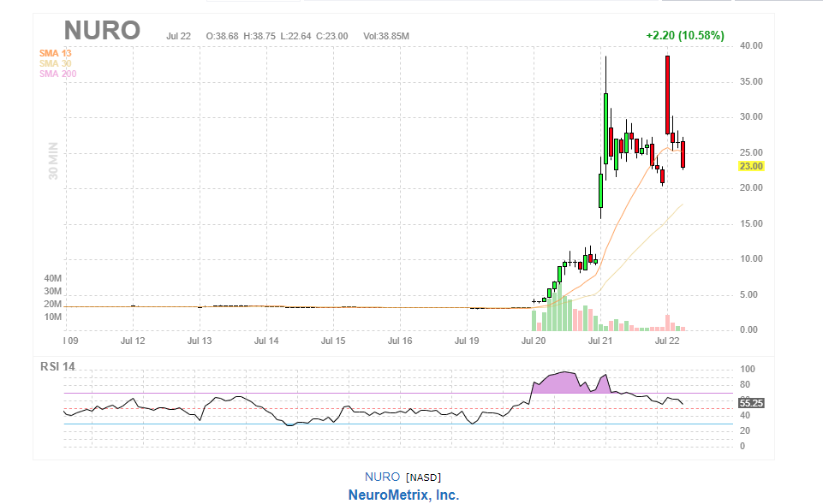Click the 40.00 price axis label
This screenshot has height=504, width=823.
751,45
